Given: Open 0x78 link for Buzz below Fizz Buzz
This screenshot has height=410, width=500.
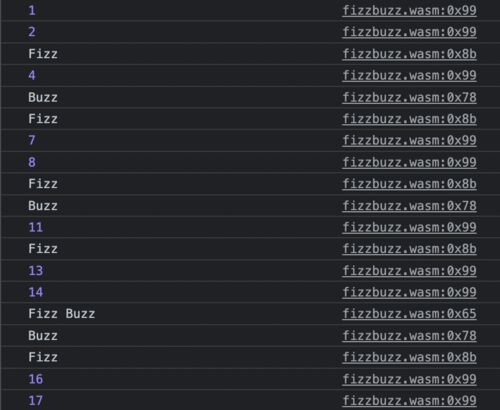Looking at the screenshot, I should (409, 336).
